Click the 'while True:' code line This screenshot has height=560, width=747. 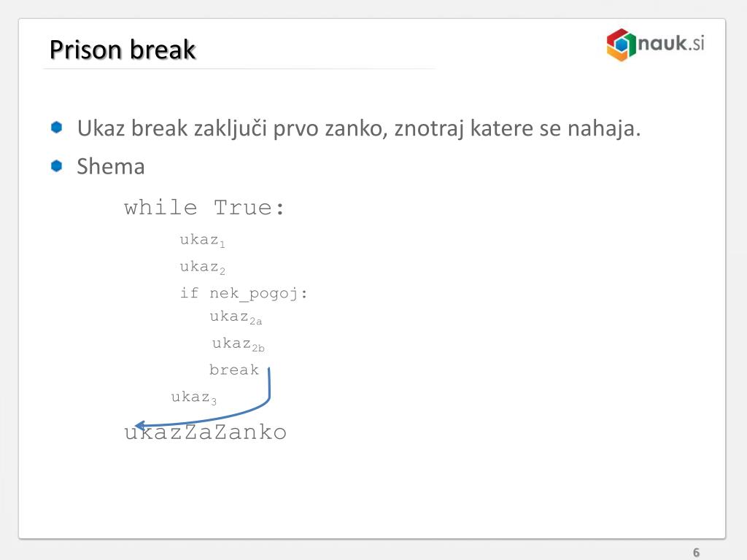coord(204,208)
